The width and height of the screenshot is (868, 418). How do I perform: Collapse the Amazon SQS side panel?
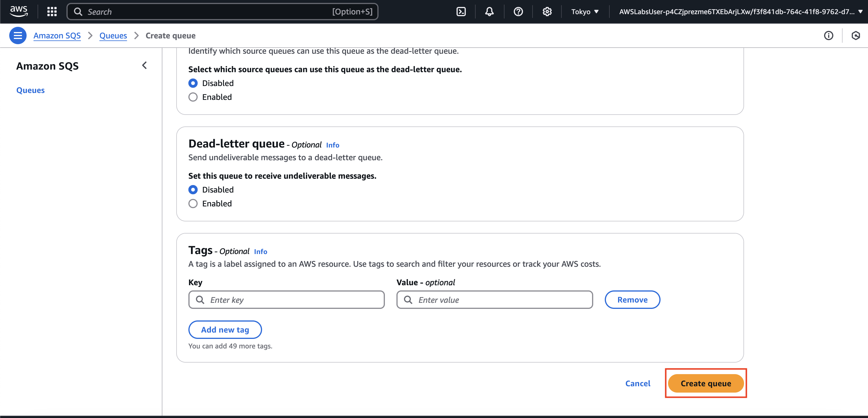pyautogui.click(x=144, y=65)
